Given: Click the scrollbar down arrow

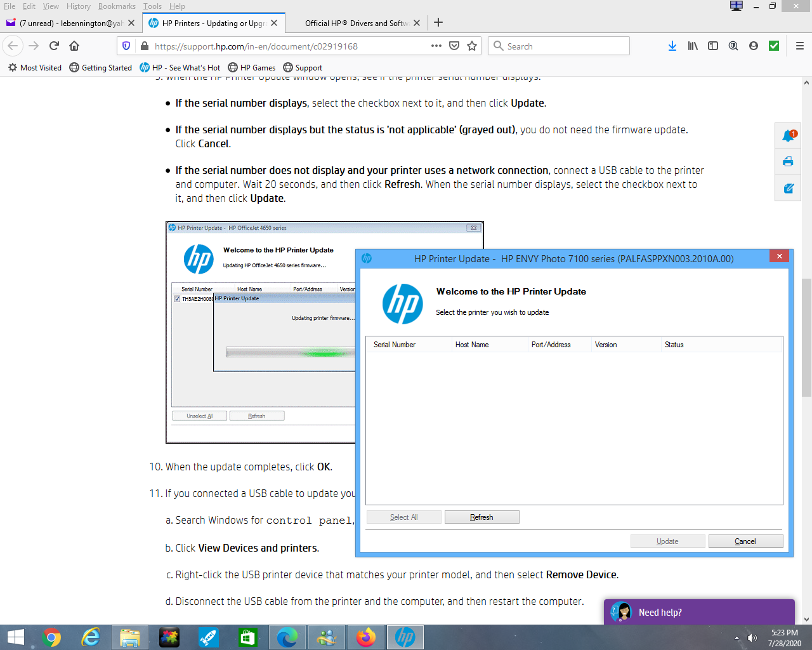Looking at the screenshot, I should pyautogui.click(x=806, y=619).
